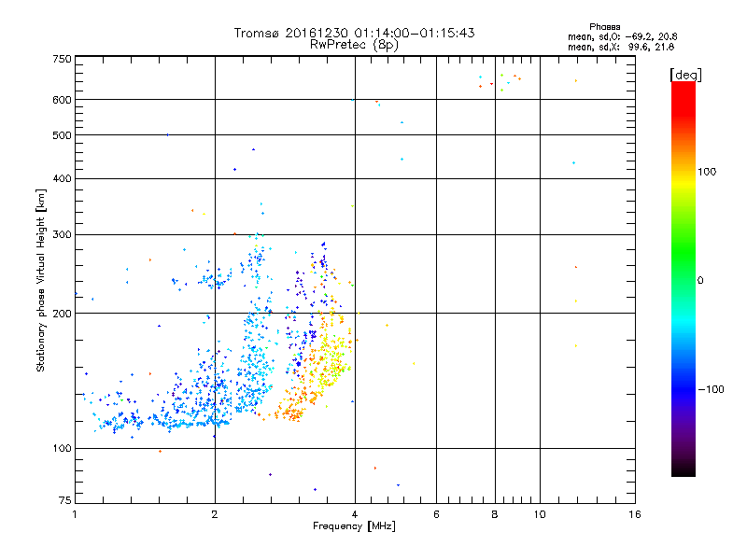Click x-axis tick label '4'
This screenshot has width=747, height=560.
[x=355, y=514]
